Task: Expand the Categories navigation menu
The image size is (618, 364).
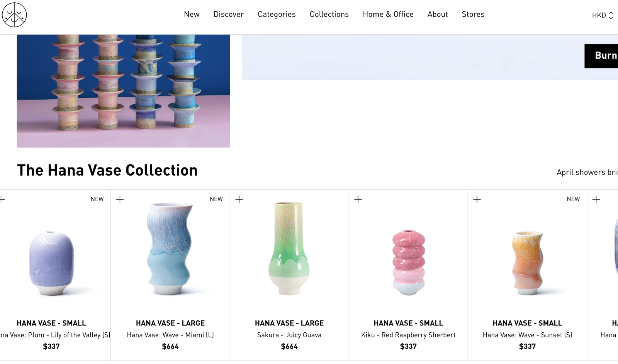Action: click(277, 14)
